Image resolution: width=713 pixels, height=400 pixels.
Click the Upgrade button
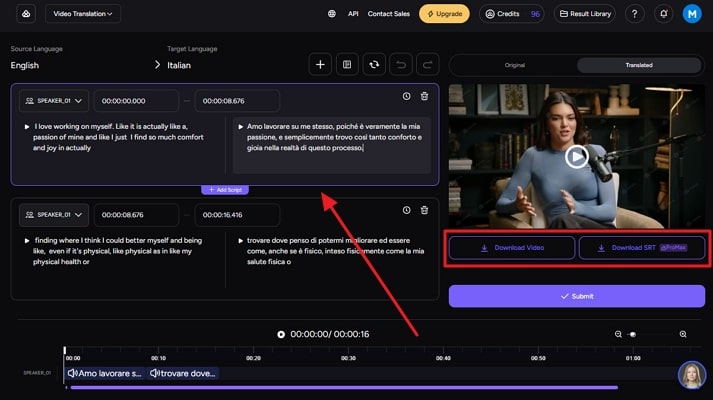444,14
